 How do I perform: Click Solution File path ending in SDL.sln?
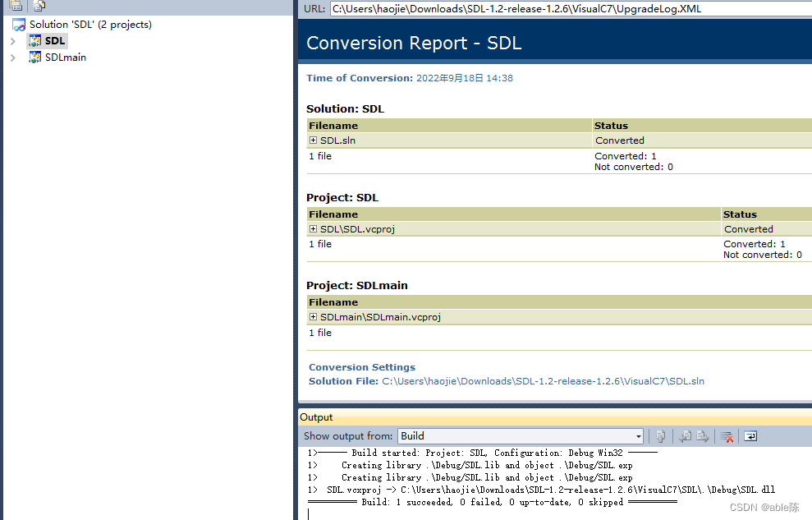543,381
